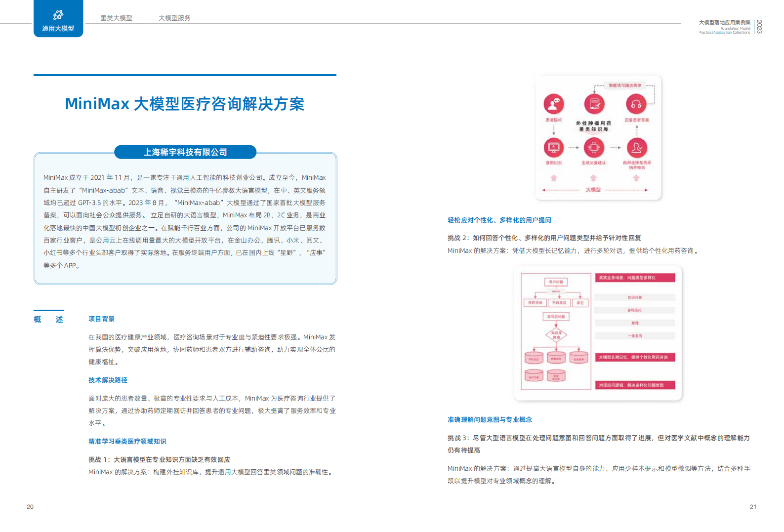Screen dimensions: 784x532
Task: Click the 知识库路由 diamond node
Action: point(556,335)
